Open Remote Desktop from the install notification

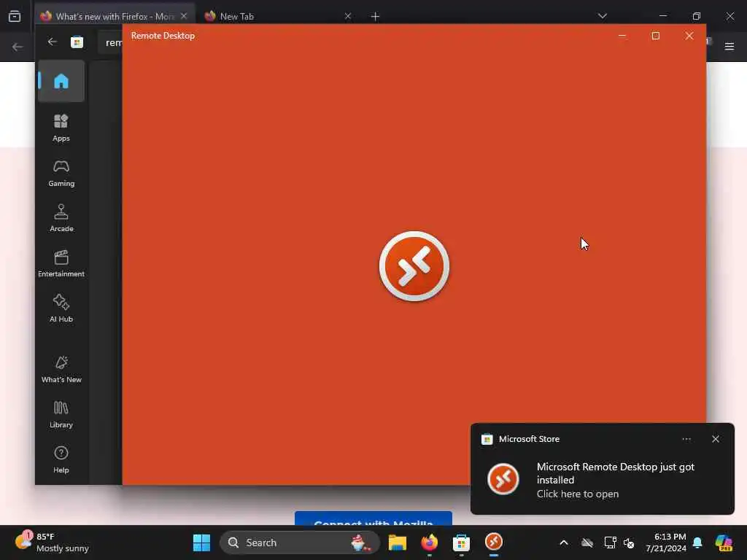click(x=602, y=480)
